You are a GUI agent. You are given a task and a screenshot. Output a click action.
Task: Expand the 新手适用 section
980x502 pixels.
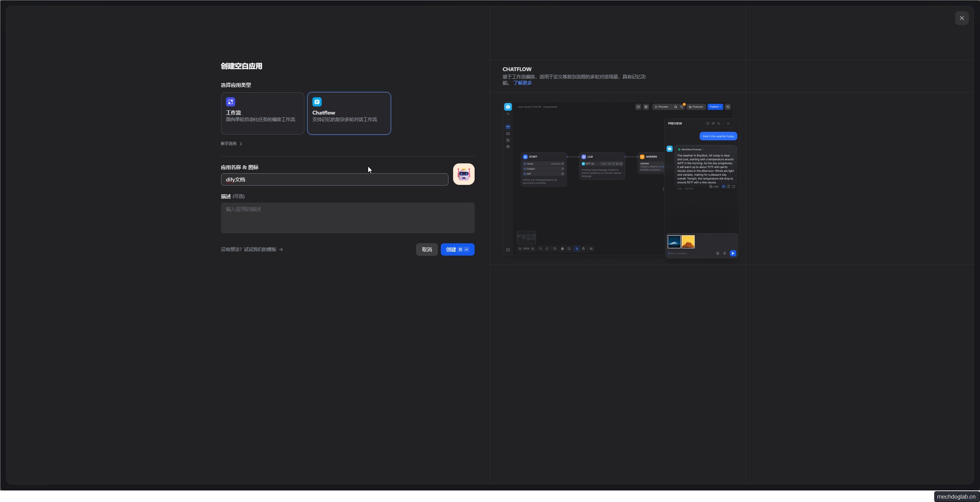(231, 144)
